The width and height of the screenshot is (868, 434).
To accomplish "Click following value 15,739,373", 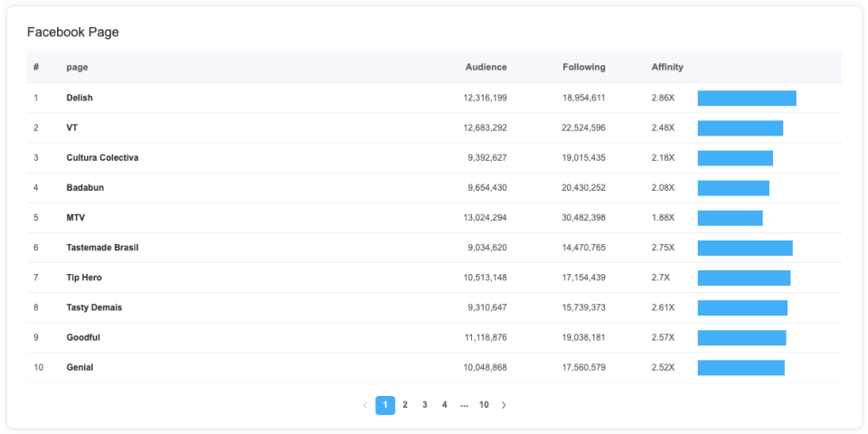I will (x=584, y=307).
